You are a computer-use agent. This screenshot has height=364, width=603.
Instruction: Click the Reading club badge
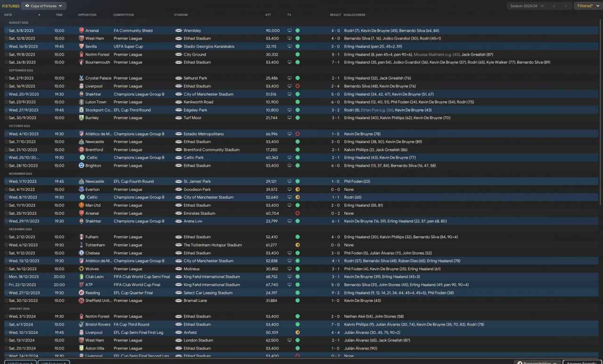(81, 293)
